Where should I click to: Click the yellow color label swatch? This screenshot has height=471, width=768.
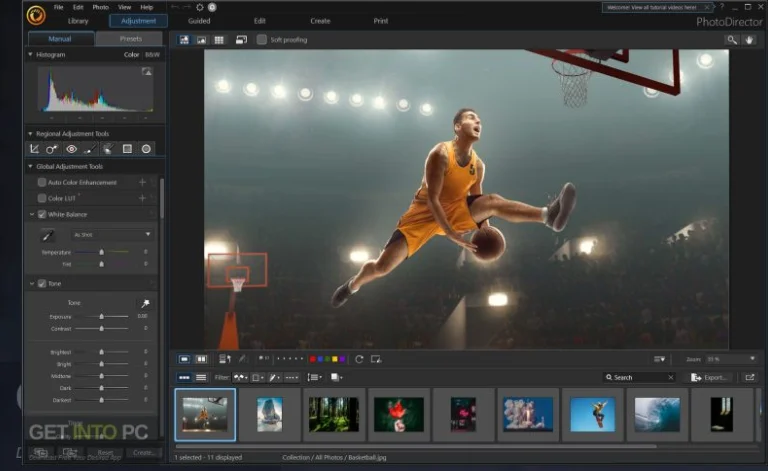point(335,359)
